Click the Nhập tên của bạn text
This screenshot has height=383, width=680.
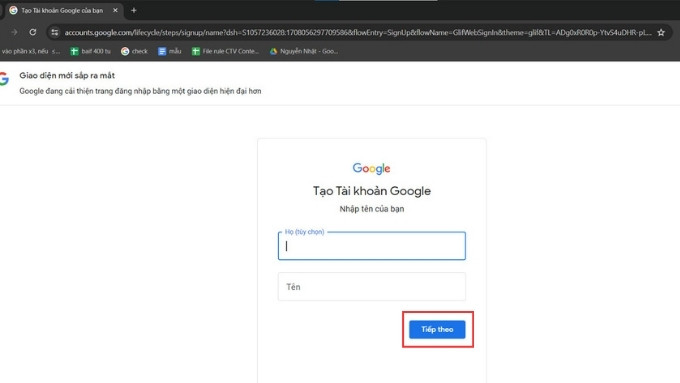372,209
